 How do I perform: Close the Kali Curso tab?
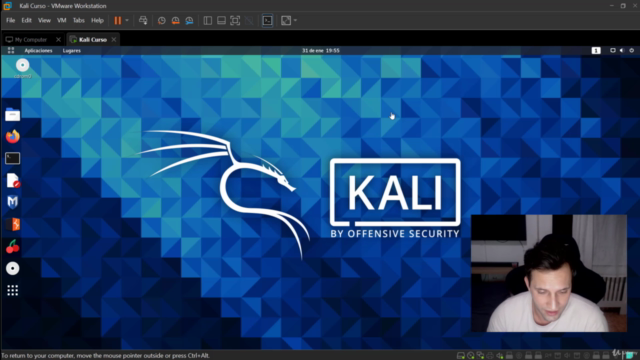pyautogui.click(x=114, y=40)
